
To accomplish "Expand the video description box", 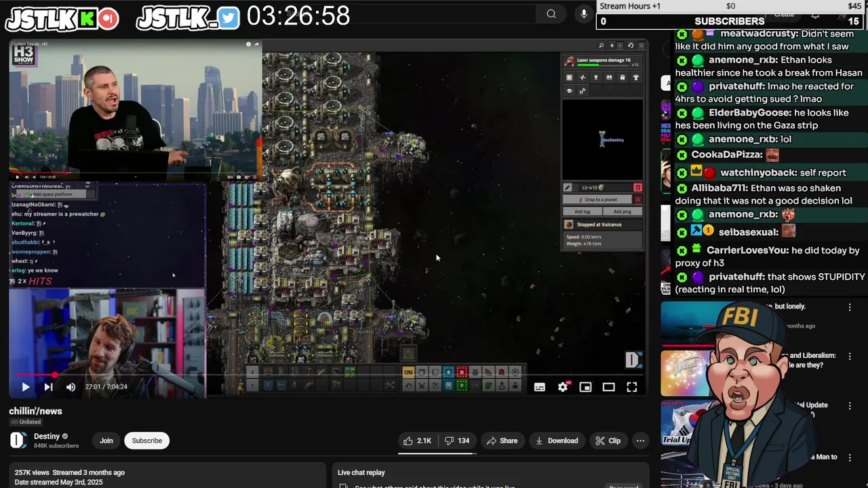I will (167, 476).
